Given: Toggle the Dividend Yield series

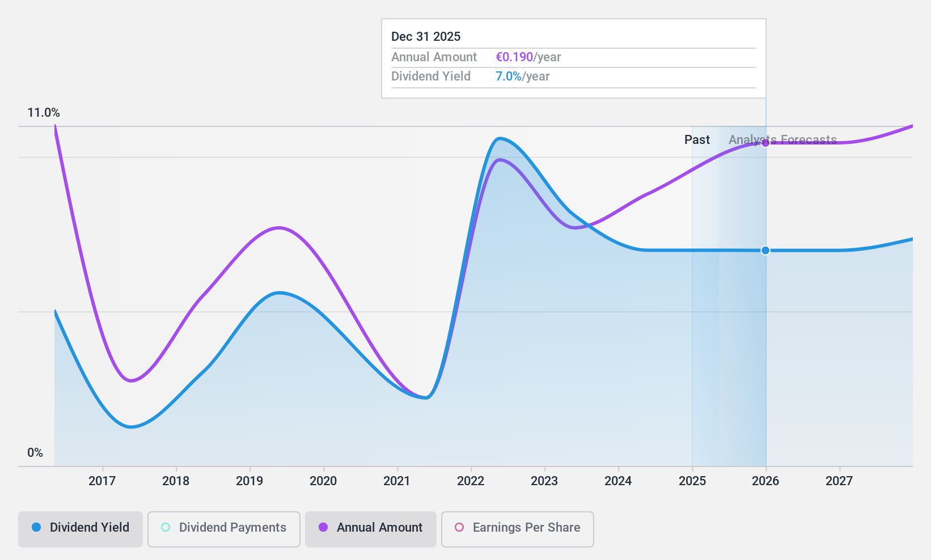Looking at the screenshot, I should point(81,529).
